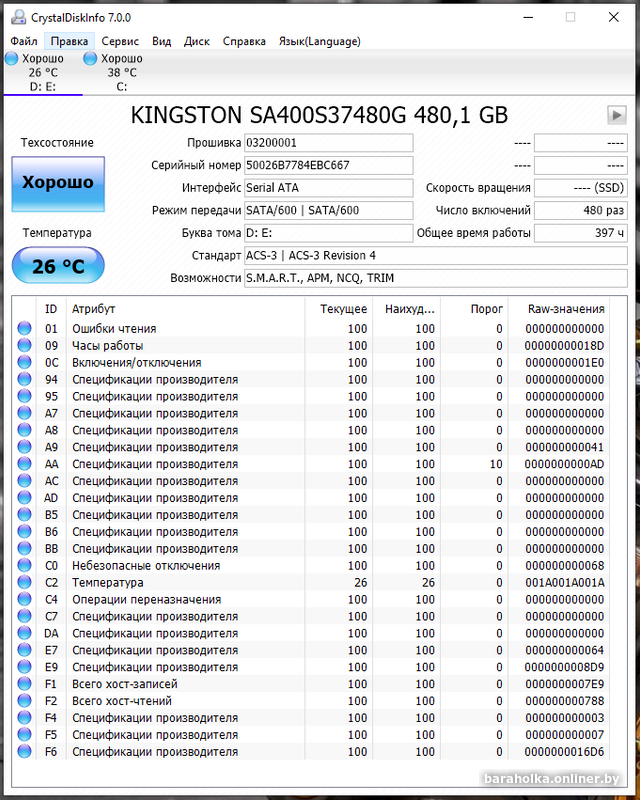Click the ID column header

coord(51,309)
